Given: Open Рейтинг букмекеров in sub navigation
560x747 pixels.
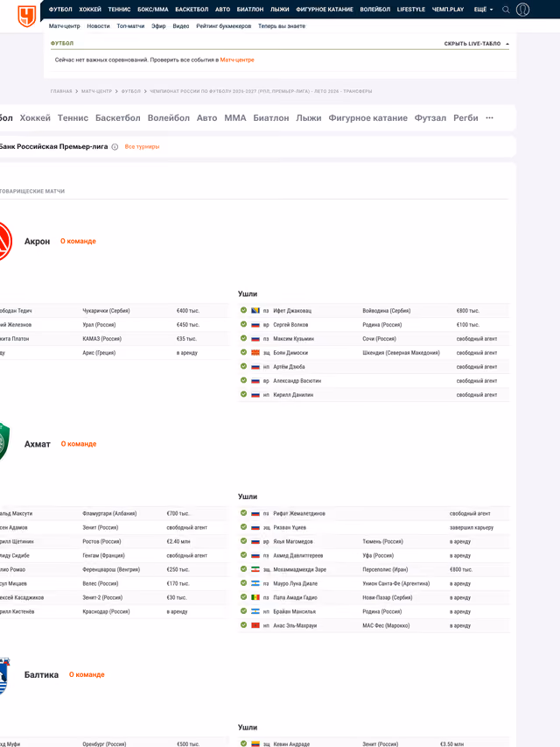Looking at the screenshot, I should pyautogui.click(x=223, y=26).
